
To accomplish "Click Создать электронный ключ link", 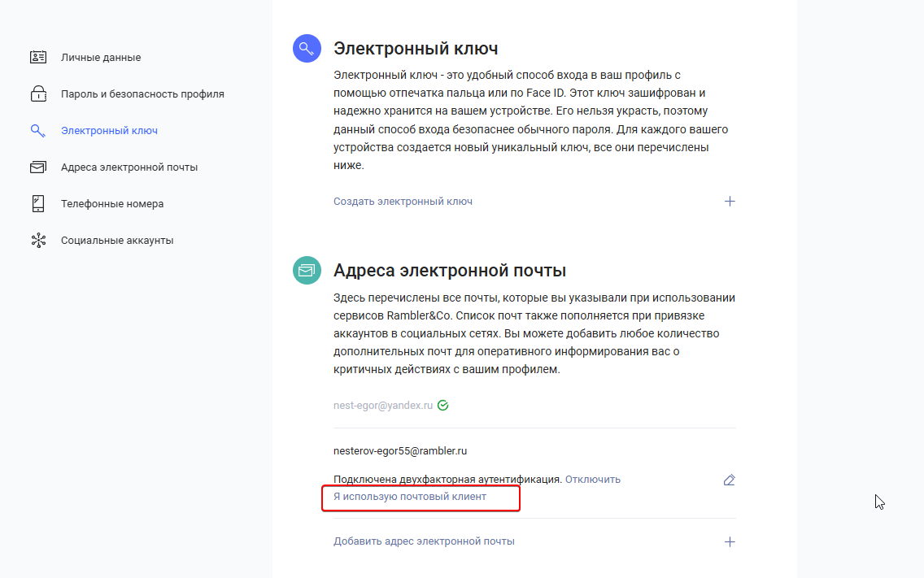I will point(403,202).
